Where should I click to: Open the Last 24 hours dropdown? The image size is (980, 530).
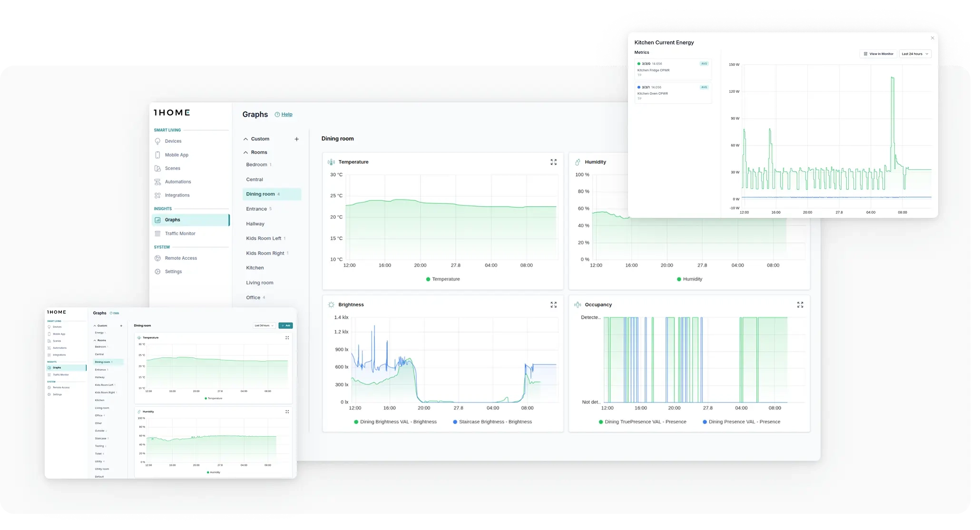click(914, 54)
